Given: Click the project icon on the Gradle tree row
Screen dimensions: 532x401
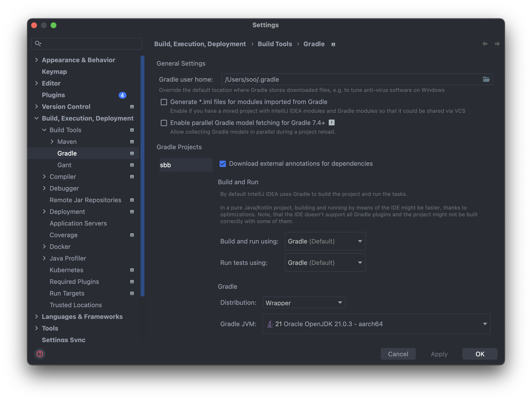Looking at the screenshot, I should point(132,153).
